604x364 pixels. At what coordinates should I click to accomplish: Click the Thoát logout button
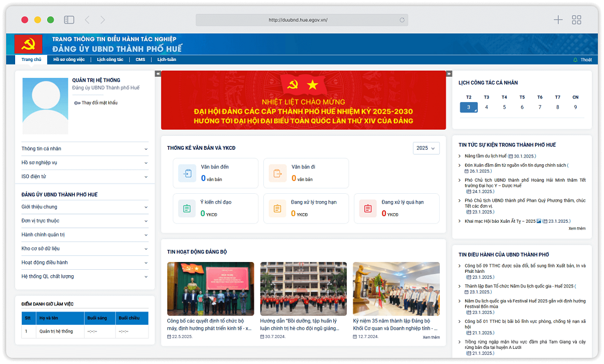[x=583, y=60]
